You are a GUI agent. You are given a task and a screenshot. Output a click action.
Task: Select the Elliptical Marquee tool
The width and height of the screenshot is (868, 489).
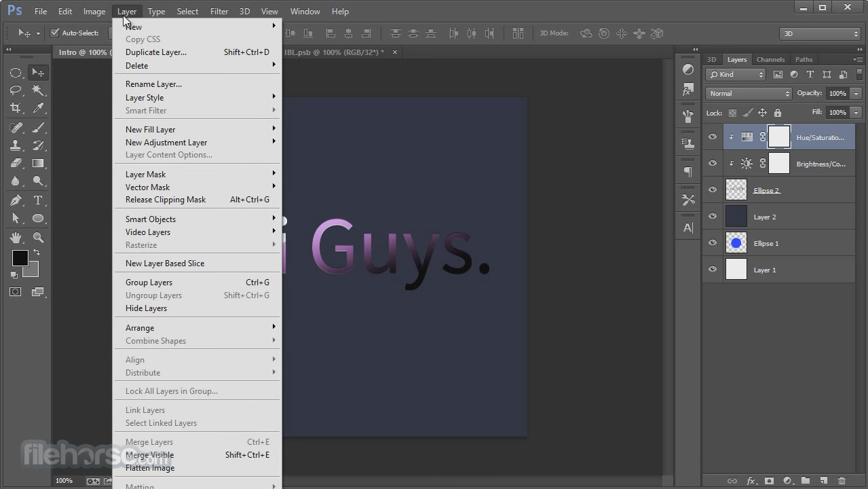click(x=16, y=73)
